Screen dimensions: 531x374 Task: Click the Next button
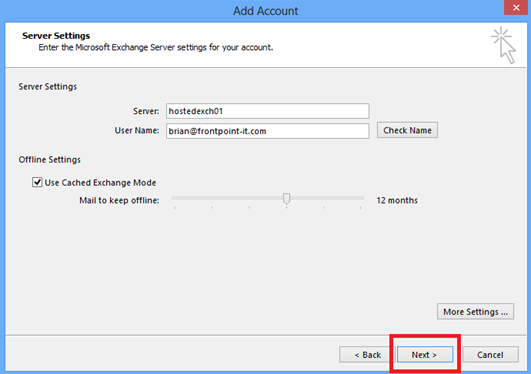pos(425,354)
